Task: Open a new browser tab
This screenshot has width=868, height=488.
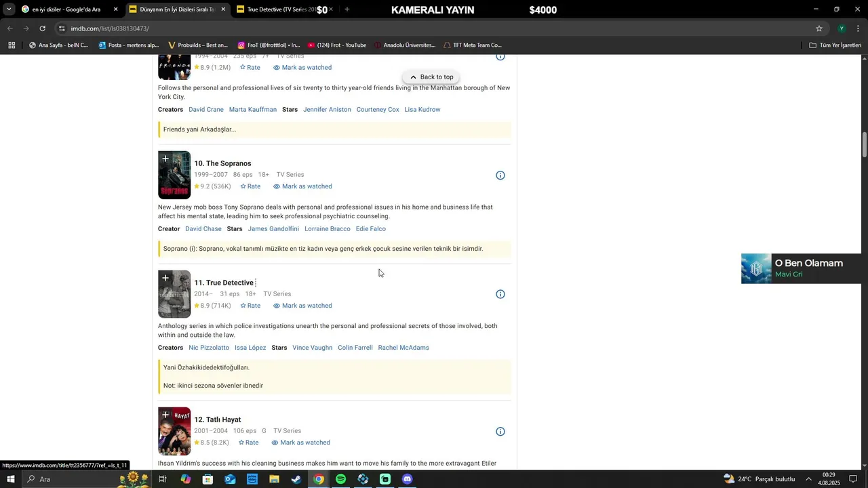Action: 347,9
